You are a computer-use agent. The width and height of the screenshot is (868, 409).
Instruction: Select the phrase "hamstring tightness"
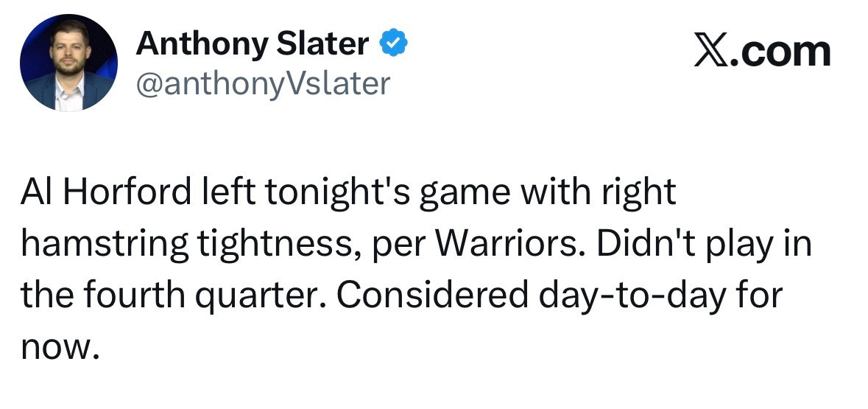point(187,245)
